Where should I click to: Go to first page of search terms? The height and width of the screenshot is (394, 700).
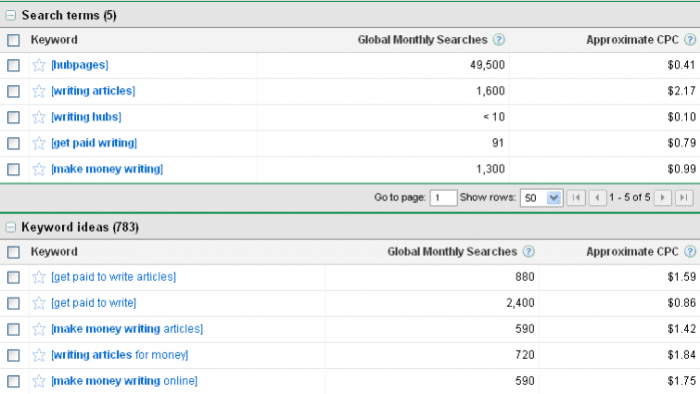coord(576,197)
